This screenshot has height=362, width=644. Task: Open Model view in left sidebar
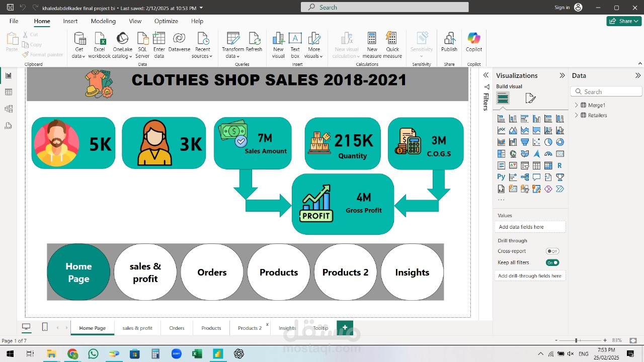tap(9, 109)
